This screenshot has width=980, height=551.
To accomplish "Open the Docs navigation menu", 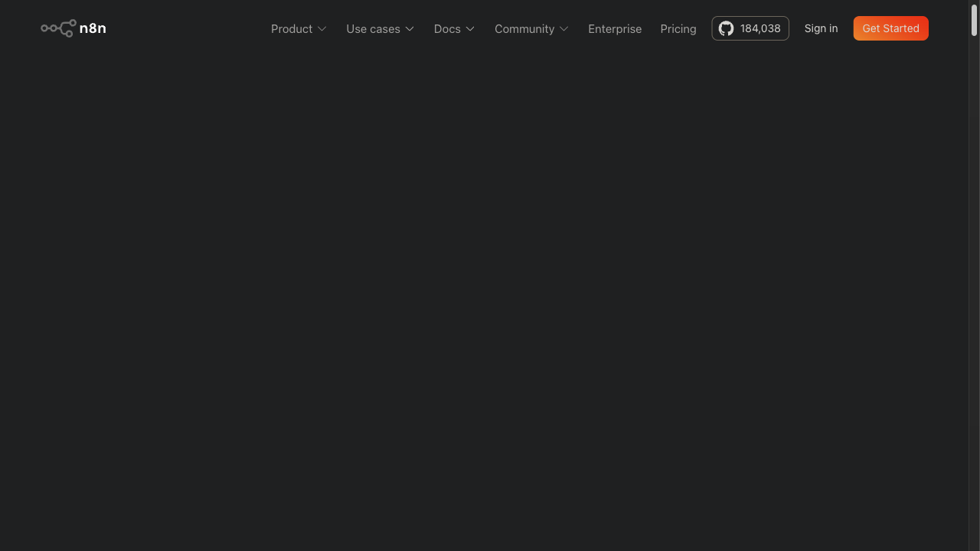I will pos(447,28).
